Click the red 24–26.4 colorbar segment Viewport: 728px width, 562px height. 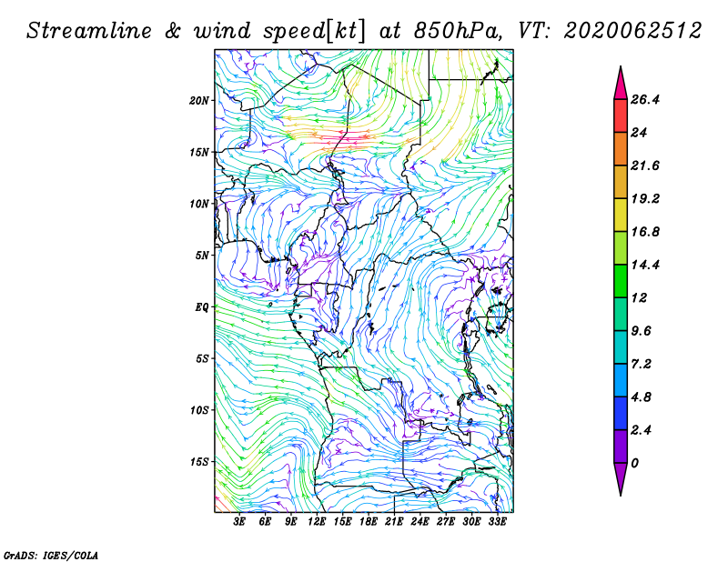[x=621, y=116]
